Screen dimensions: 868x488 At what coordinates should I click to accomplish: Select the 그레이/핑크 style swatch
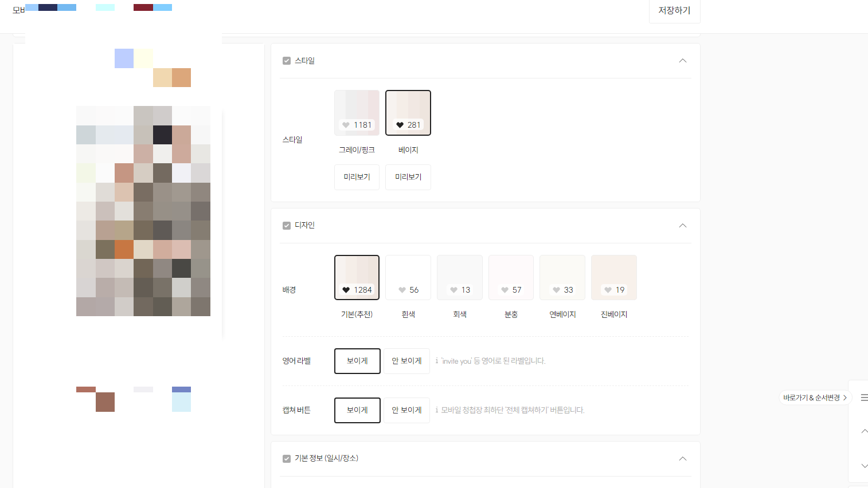pos(357,113)
